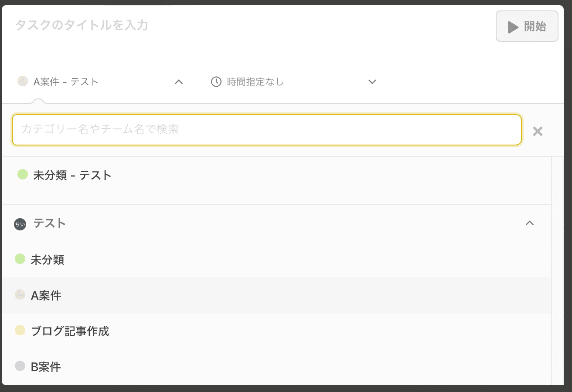This screenshot has height=392, width=572.
Task: Select the 未分類 - テスト category entry
Action: tap(72, 175)
